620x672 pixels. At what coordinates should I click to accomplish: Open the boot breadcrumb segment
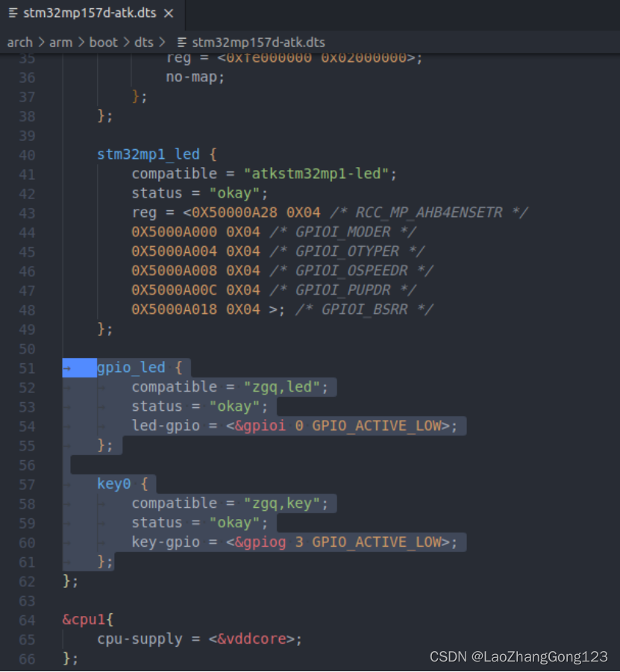(x=104, y=43)
